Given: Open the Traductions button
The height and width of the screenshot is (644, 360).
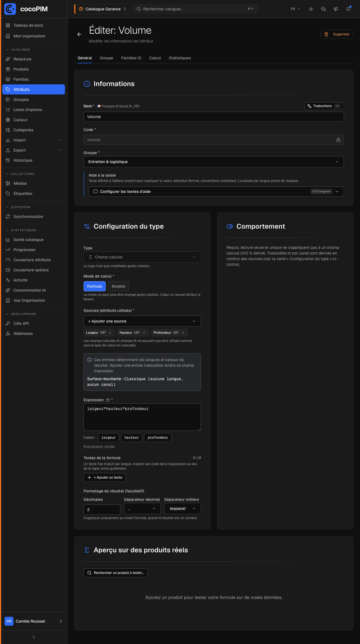Looking at the screenshot, I should 324,106.
